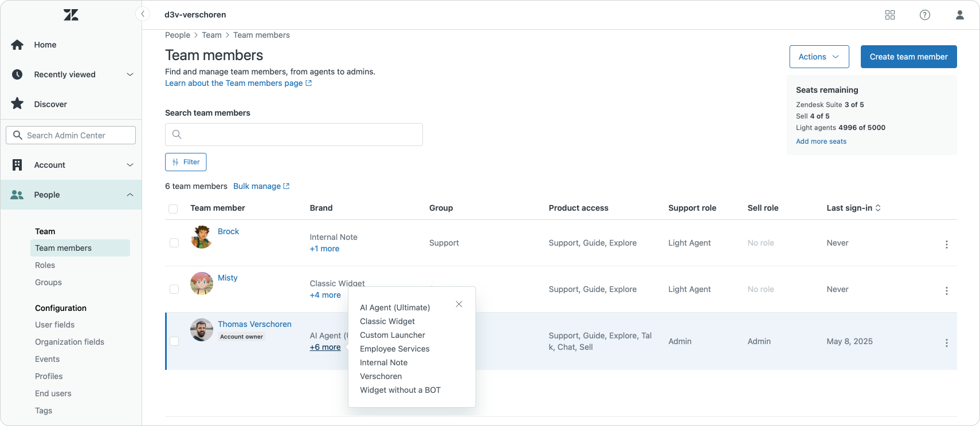Click the Search Admin Center field
This screenshot has height=426, width=980.
[71, 135]
